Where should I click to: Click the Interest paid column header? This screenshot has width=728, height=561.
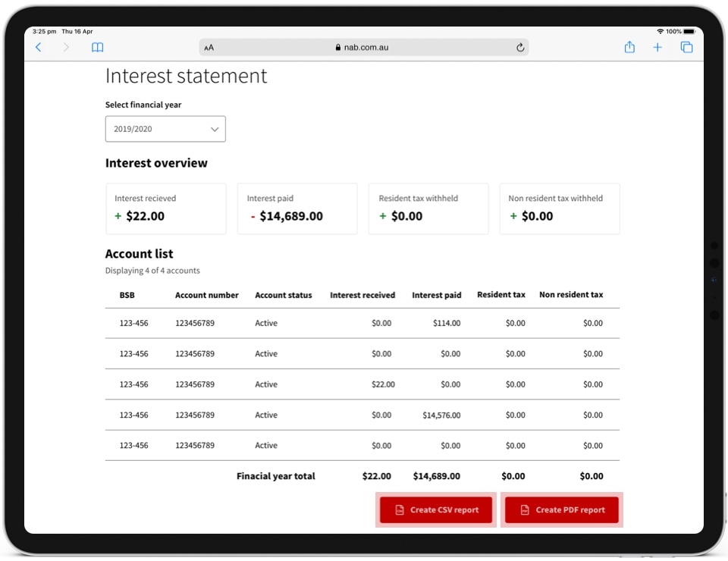click(x=436, y=295)
